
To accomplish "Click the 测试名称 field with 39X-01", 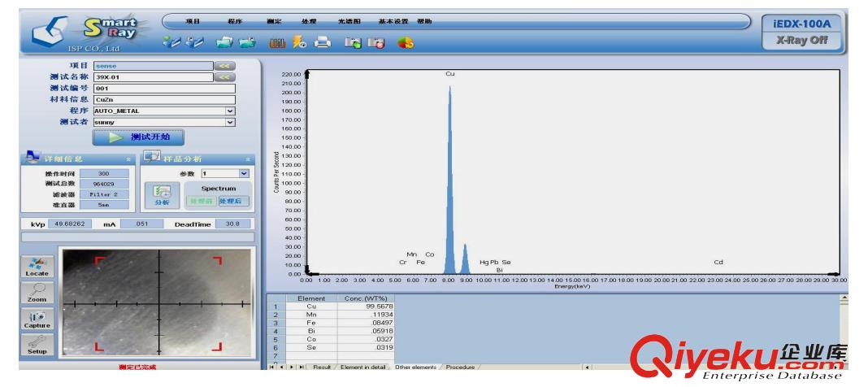I will (154, 77).
